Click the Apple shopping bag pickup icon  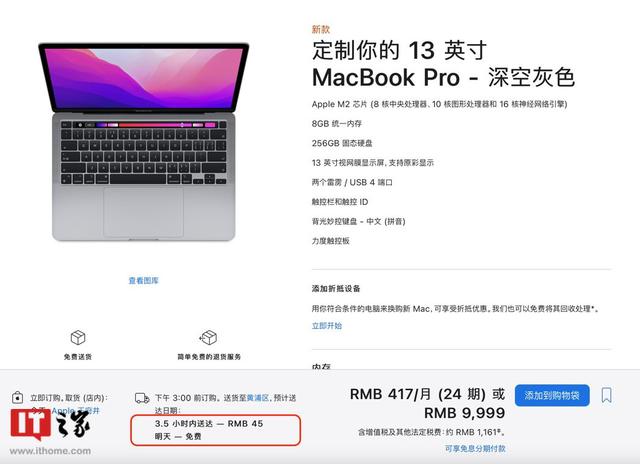(17, 397)
